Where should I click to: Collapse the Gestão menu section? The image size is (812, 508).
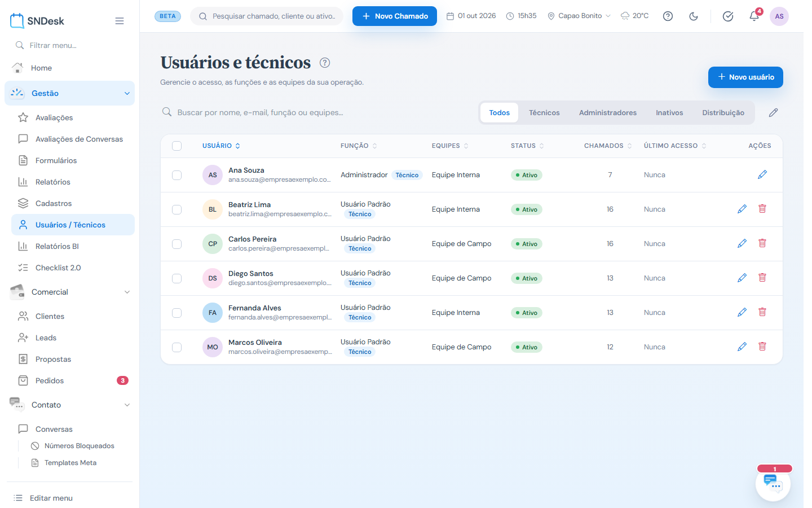pyautogui.click(x=70, y=93)
